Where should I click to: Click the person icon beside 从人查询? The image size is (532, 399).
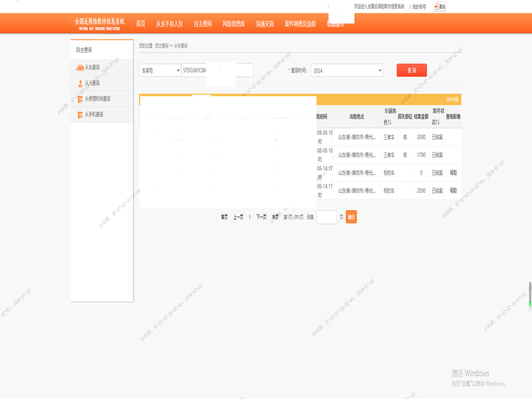[80, 84]
